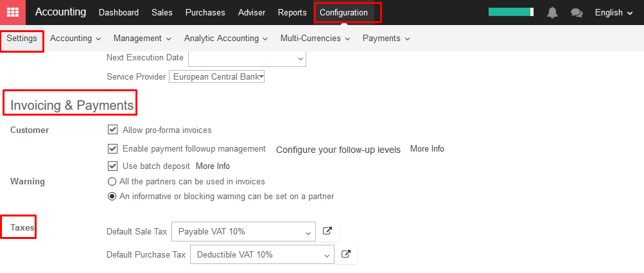The width and height of the screenshot is (644, 273).
Task: Open the apps grid menu icon
Action: pyautogui.click(x=13, y=12)
